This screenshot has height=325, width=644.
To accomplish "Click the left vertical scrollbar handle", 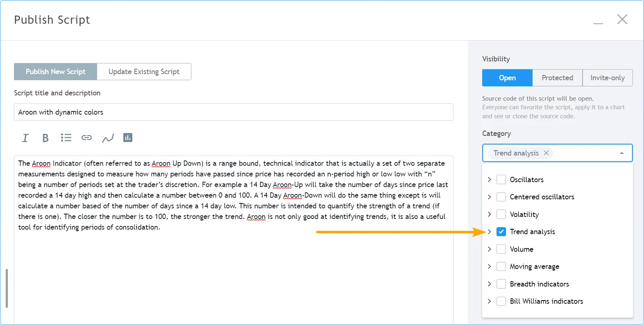I will [x=7, y=288].
